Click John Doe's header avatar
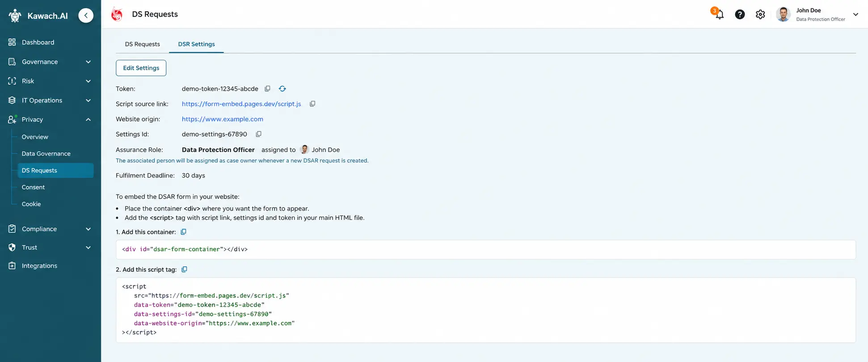 (783, 14)
